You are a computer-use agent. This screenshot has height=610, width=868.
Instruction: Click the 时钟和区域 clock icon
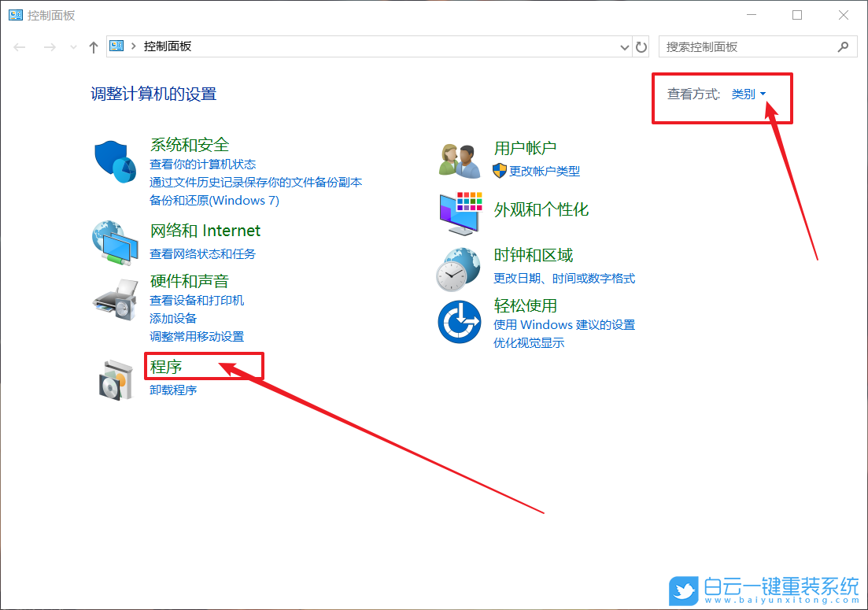[459, 268]
